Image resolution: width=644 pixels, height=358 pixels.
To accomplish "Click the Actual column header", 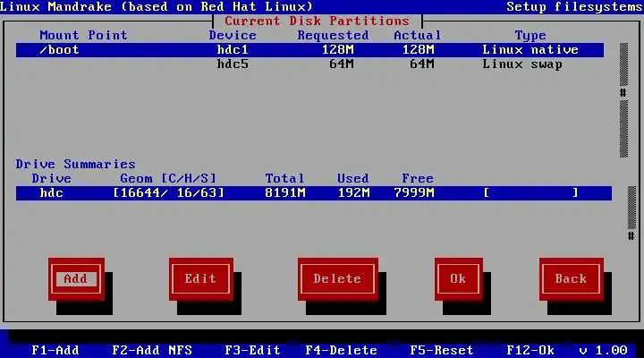I will tap(418, 35).
